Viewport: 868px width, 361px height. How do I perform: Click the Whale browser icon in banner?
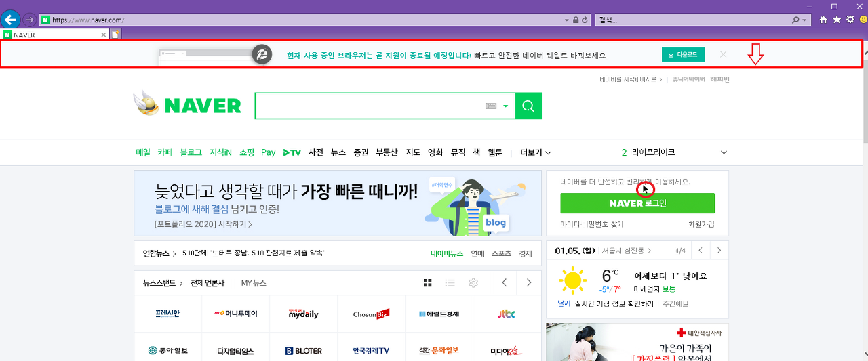pos(262,54)
